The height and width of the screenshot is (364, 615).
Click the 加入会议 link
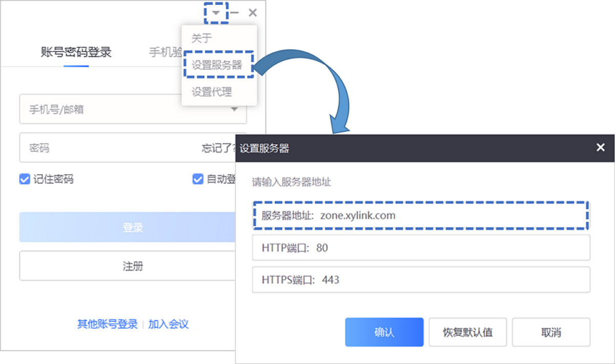[x=169, y=324]
